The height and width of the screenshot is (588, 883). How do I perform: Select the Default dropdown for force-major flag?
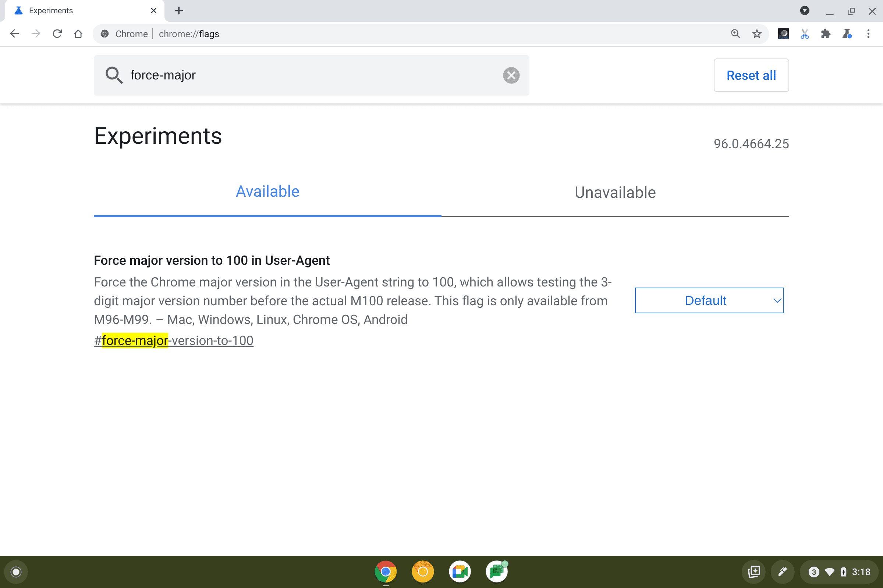(709, 300)
